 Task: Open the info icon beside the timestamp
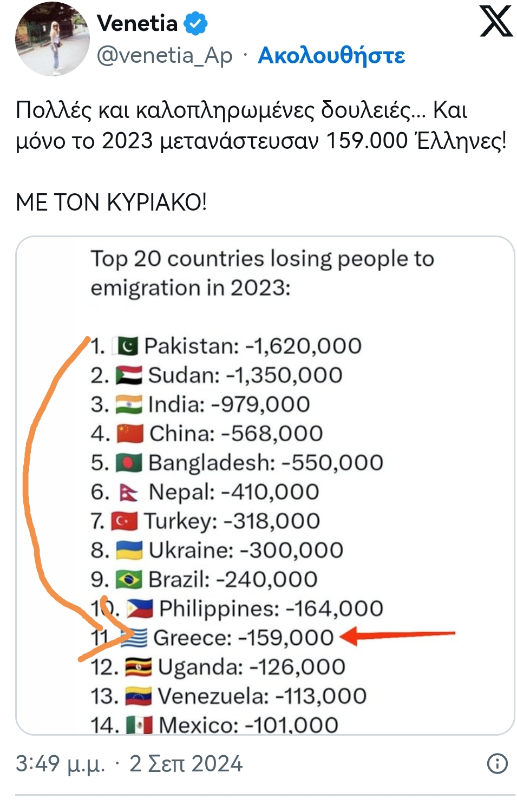pos(497,763)
